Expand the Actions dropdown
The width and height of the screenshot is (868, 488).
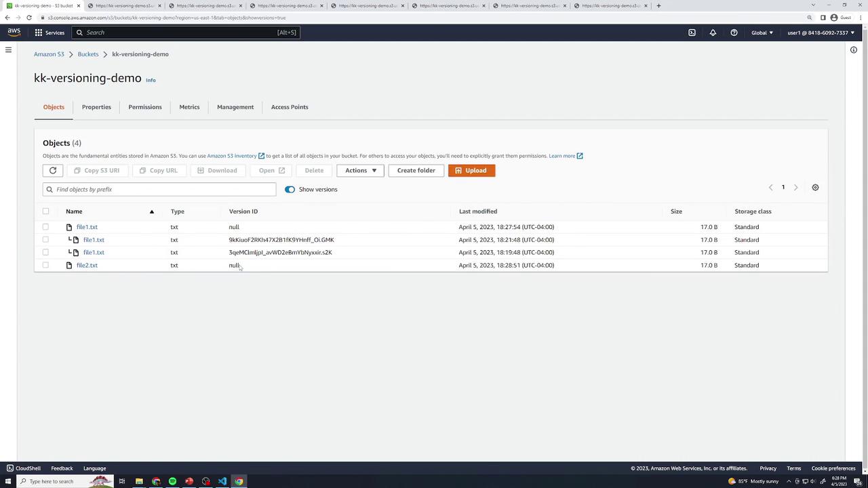point(360,170)
